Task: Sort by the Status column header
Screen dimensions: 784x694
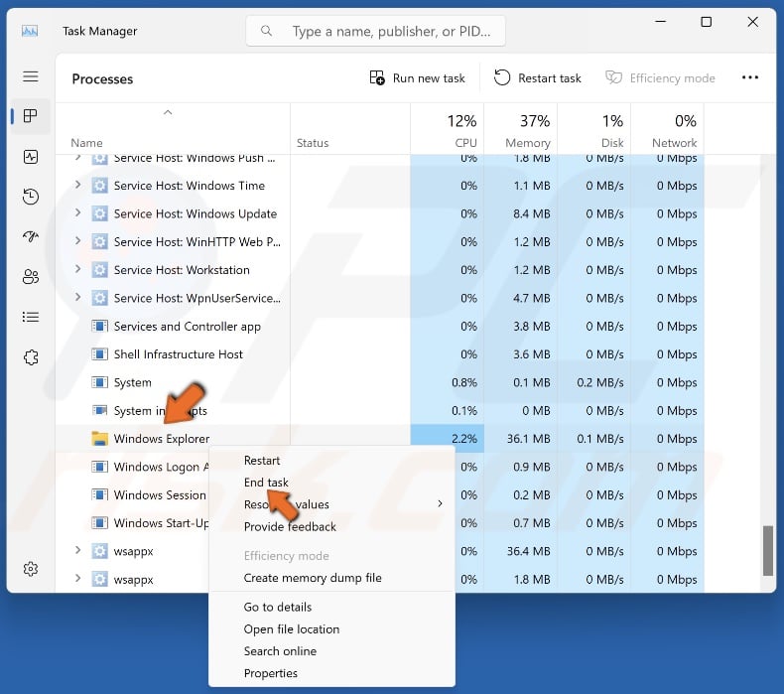Action: [350, 130]
